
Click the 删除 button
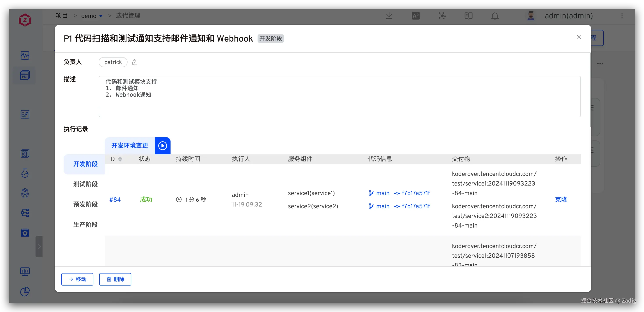[115, 279]
